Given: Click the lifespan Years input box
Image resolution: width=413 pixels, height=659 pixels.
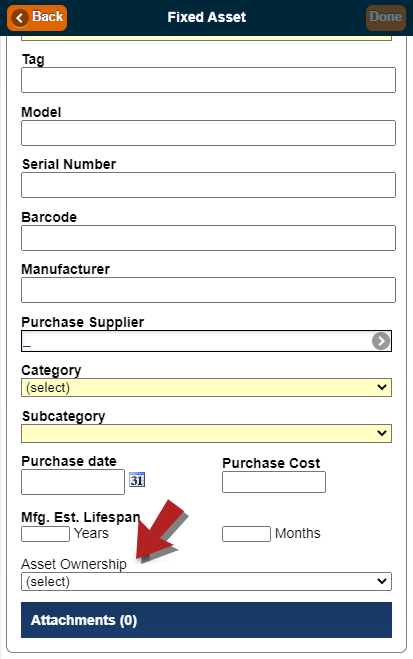Looking at the screenshot, I should (45, 534).
